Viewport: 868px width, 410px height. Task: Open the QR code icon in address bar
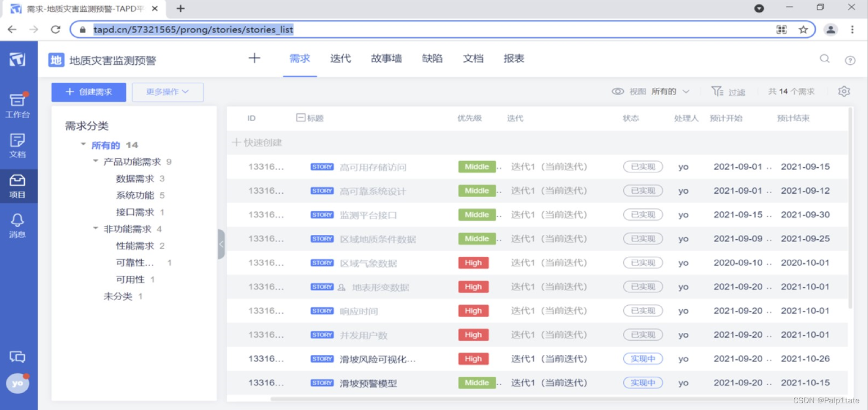pos(781,29)
